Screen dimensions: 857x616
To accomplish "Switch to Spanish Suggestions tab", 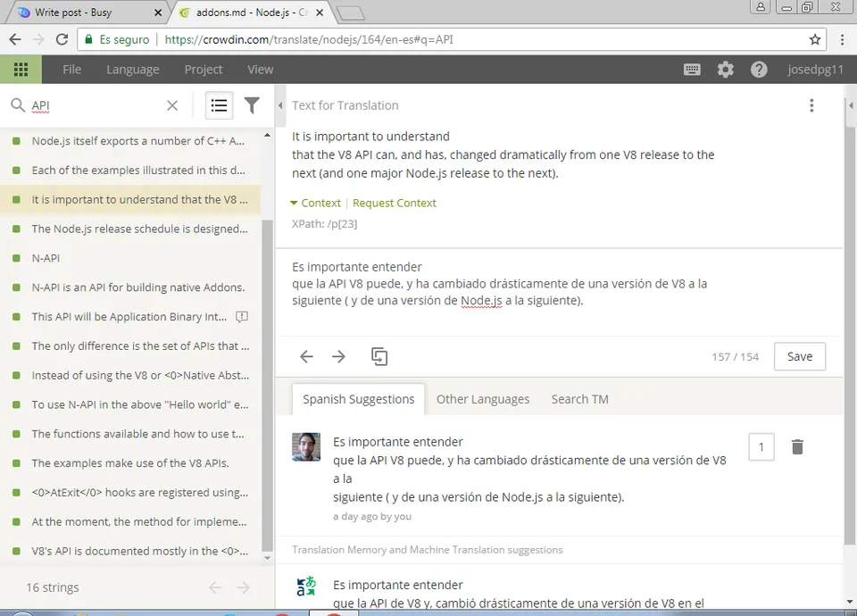I will pyautogui.click(x=359, y=399).
